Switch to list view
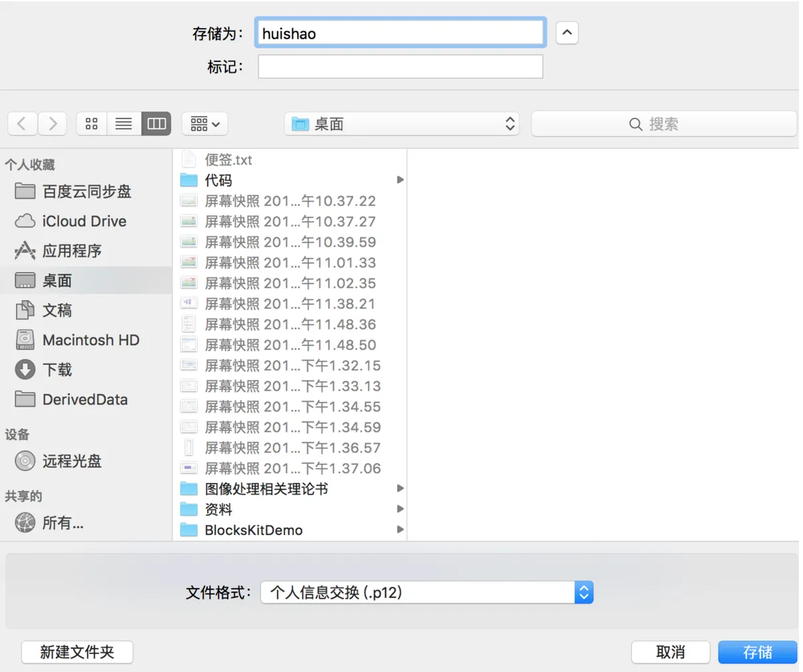Viewport: 803px width, 672px height. pyautogui.click(x=124, y=124)
